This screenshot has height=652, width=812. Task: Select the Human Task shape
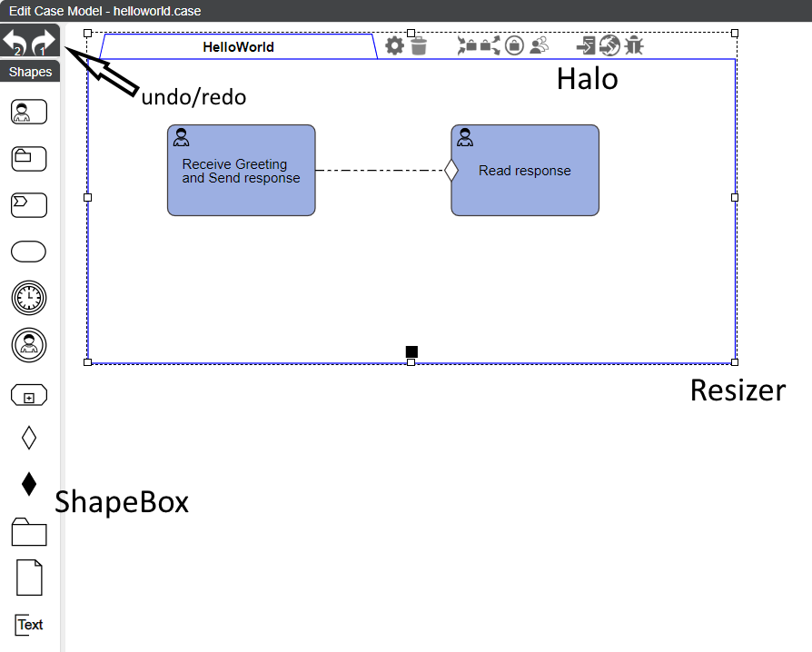(29, 112)
